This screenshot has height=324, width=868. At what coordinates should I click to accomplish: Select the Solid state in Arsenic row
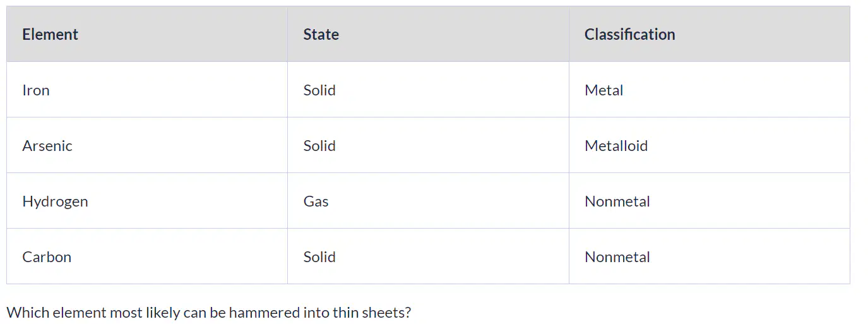(428, 145)
